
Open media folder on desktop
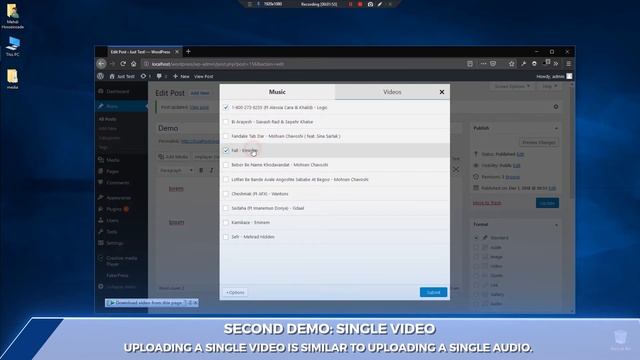pyautogui.click(x=12, y=79)
